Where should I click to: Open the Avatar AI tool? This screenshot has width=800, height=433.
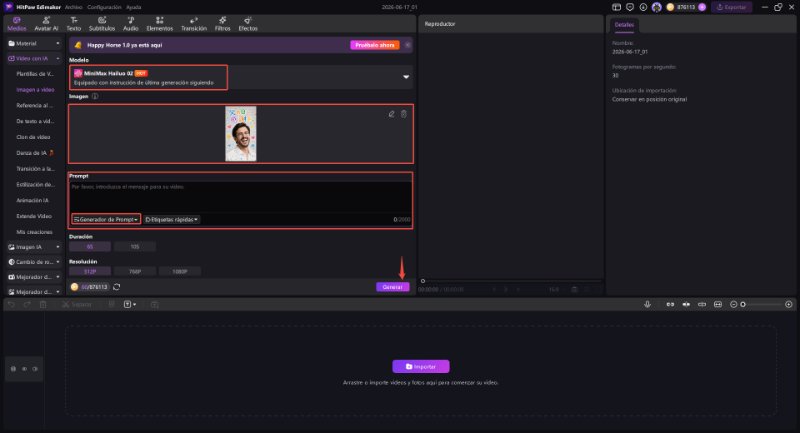point(46,23)
